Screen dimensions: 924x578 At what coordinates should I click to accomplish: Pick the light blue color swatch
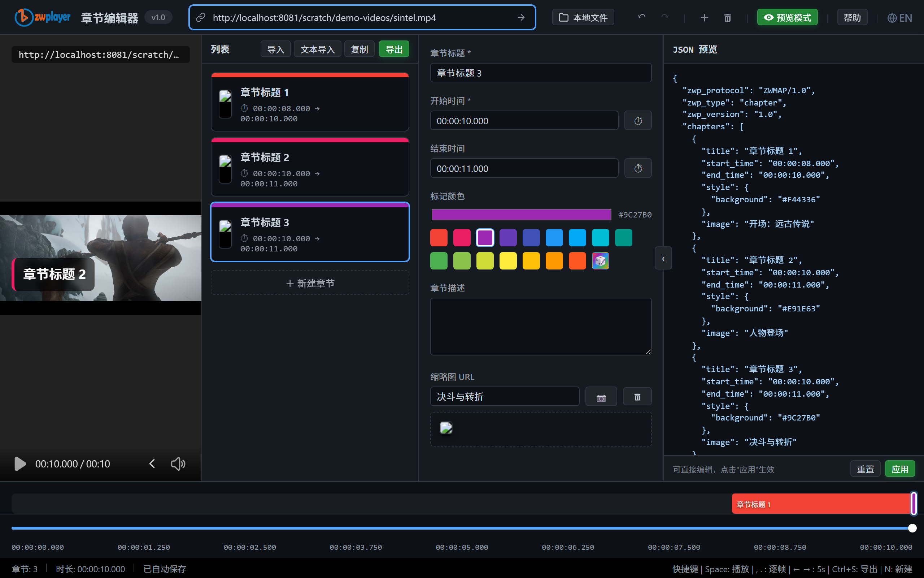(577, 238)
